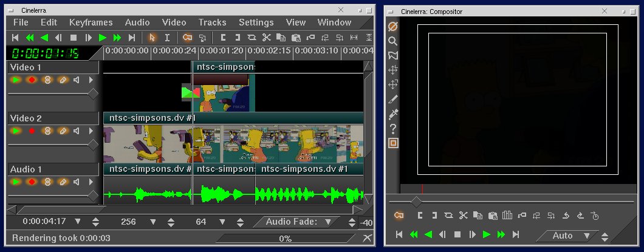The height and width of the screenshot is (252, 644).
Task: Click the scissors cut icon in main toolbar
Action: pyautogui.click(x=265, y=38)
